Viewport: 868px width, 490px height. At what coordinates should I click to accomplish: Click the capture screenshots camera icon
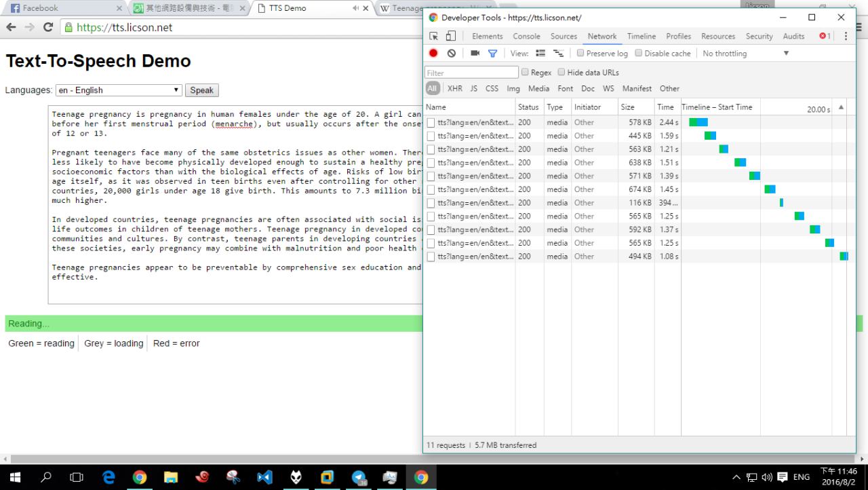[475, 54]
